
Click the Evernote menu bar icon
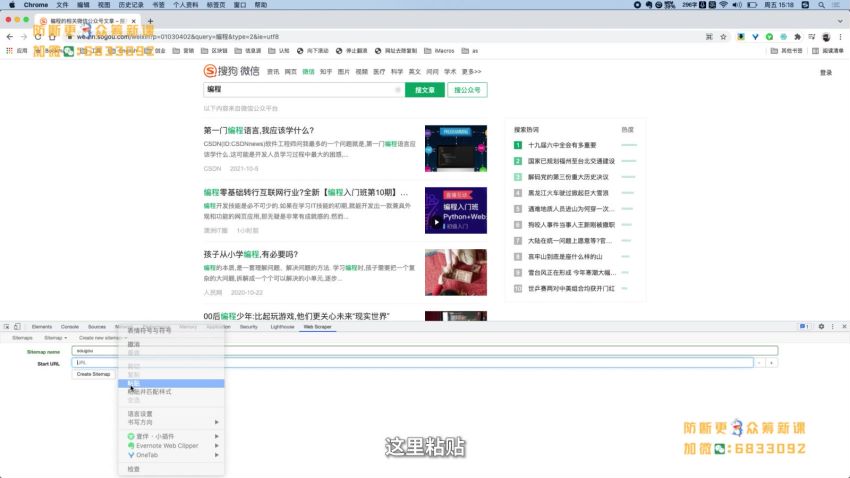[648, 5]
